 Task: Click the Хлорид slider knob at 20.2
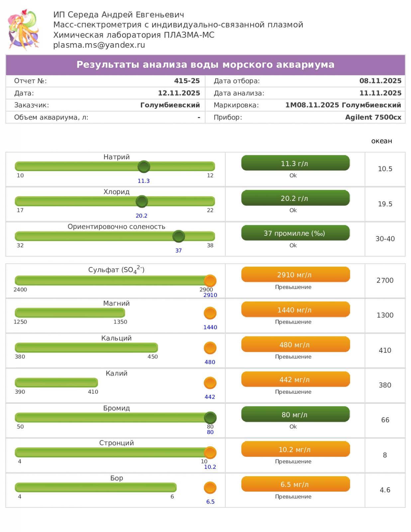[142, 201]
